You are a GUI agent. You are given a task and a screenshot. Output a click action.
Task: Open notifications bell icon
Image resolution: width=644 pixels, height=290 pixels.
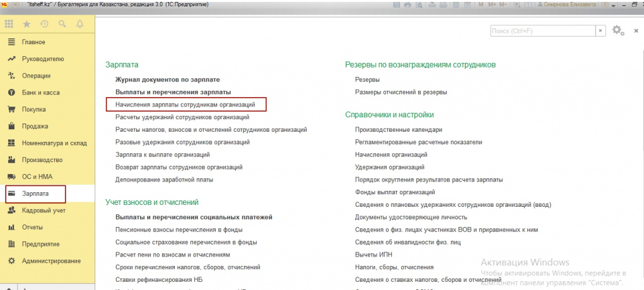[x=79, y=24]
